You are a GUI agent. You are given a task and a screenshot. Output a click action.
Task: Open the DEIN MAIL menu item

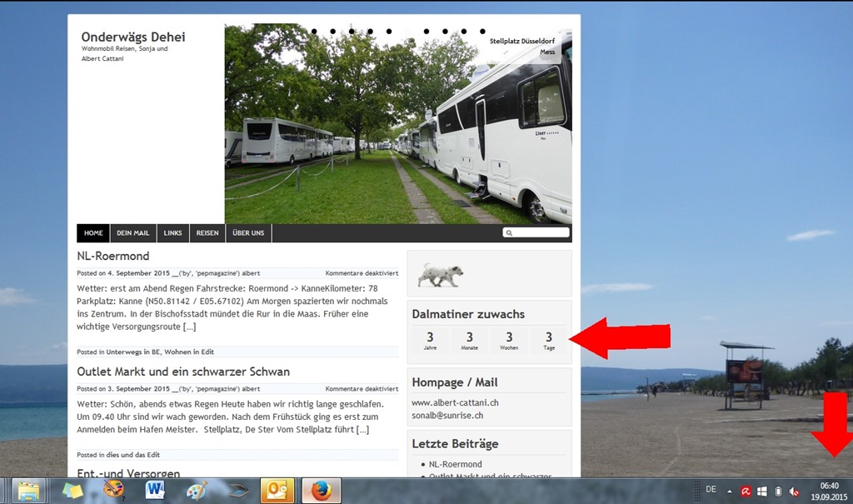[x=132, y=233]
